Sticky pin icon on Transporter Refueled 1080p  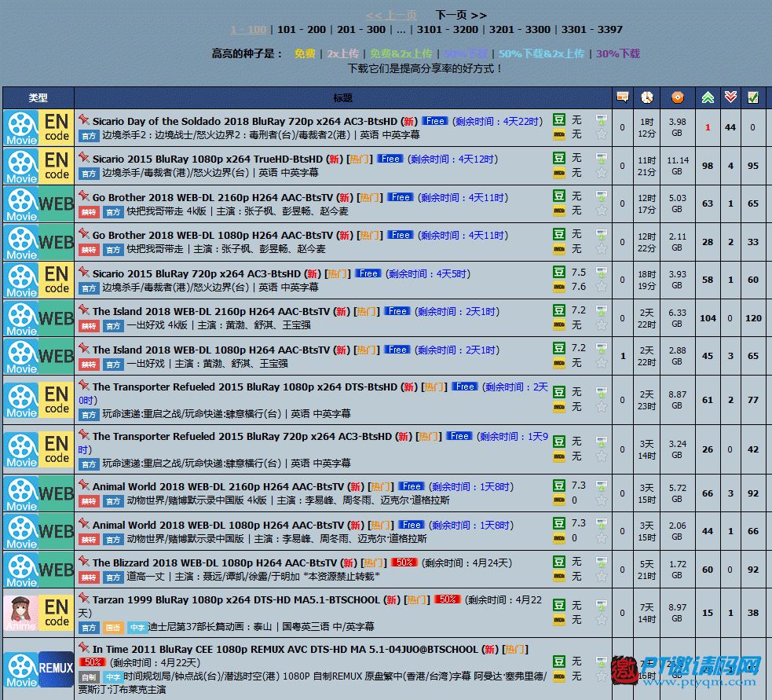84,385
